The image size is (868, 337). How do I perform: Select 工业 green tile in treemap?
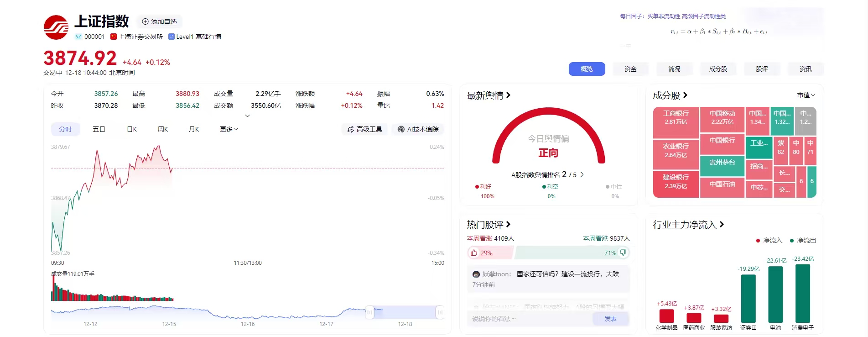tap(759, 147)
